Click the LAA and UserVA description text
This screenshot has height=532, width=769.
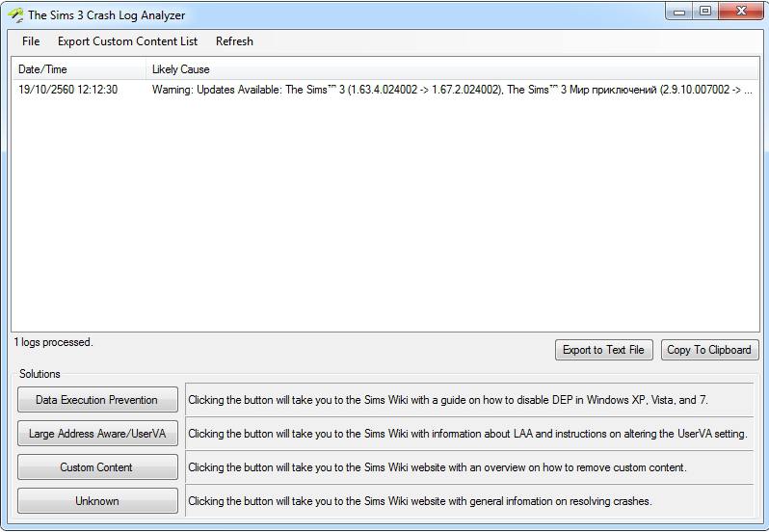click(x=468, y=434)
